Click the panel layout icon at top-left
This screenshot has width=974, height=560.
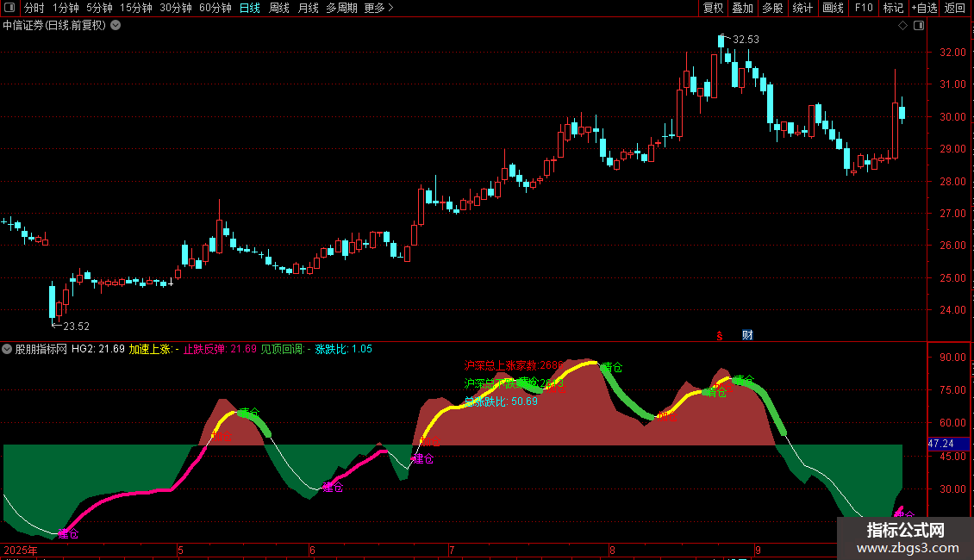[x=9, y=8]
